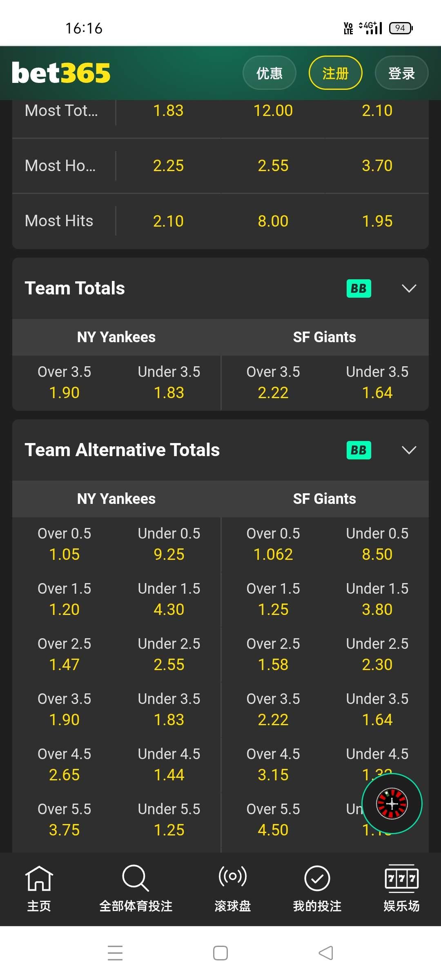
Task: Select SF Giants Over 4.5 odds 3.15
Action: tap(273, 765)
